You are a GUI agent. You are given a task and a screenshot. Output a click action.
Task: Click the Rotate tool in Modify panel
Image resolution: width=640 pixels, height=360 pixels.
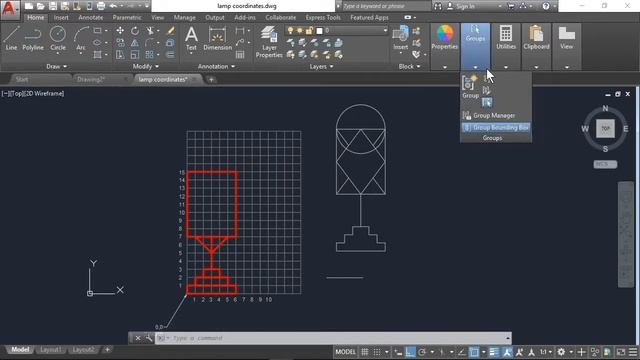[135, 31]
